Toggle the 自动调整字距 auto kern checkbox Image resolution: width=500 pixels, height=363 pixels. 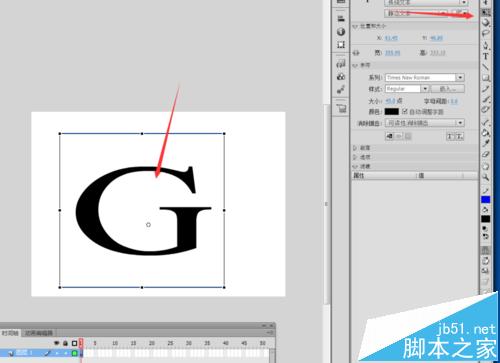click(x=405, y=112)
